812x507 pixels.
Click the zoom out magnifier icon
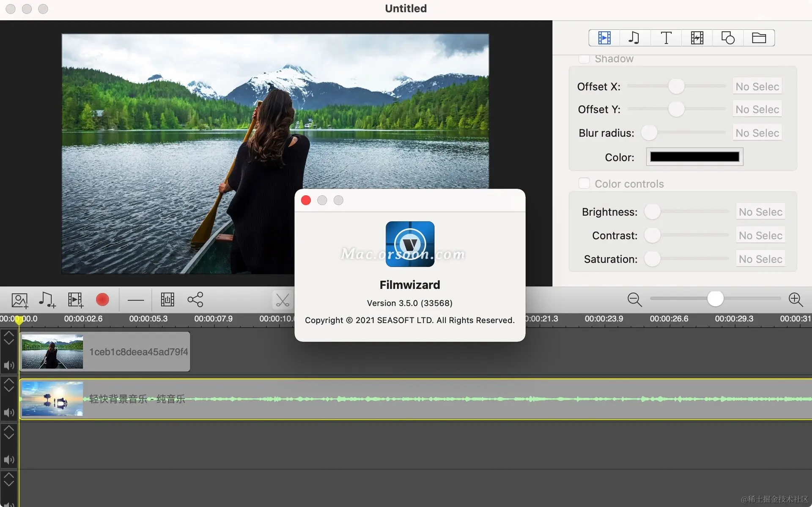(x=634, y=300)
